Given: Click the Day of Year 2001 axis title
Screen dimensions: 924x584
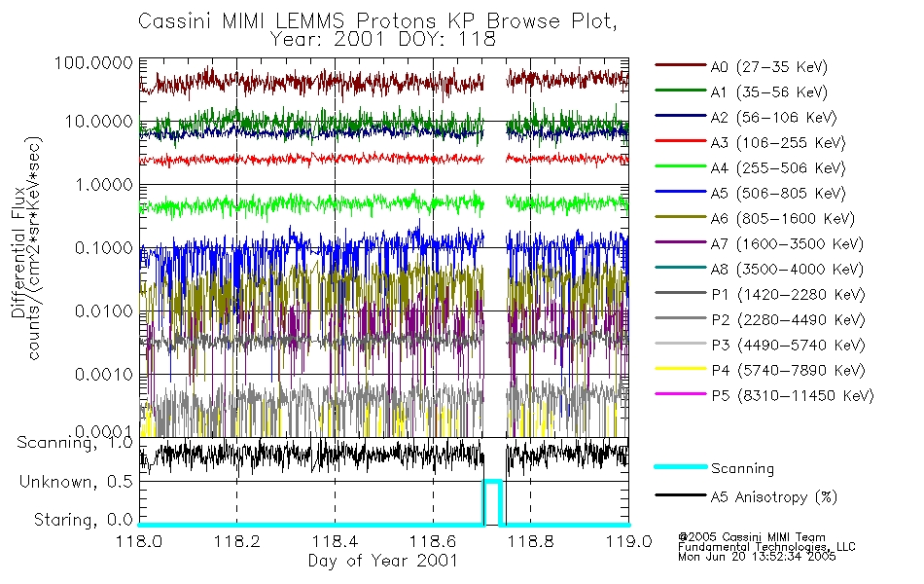Looking at the screenshot, I should (383, 561).
